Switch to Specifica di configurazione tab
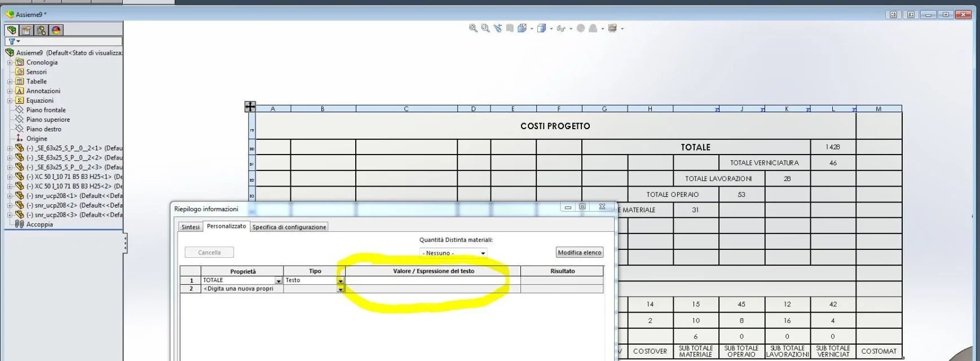This screenshot has height=361, width=980. (x=289, y=227)
